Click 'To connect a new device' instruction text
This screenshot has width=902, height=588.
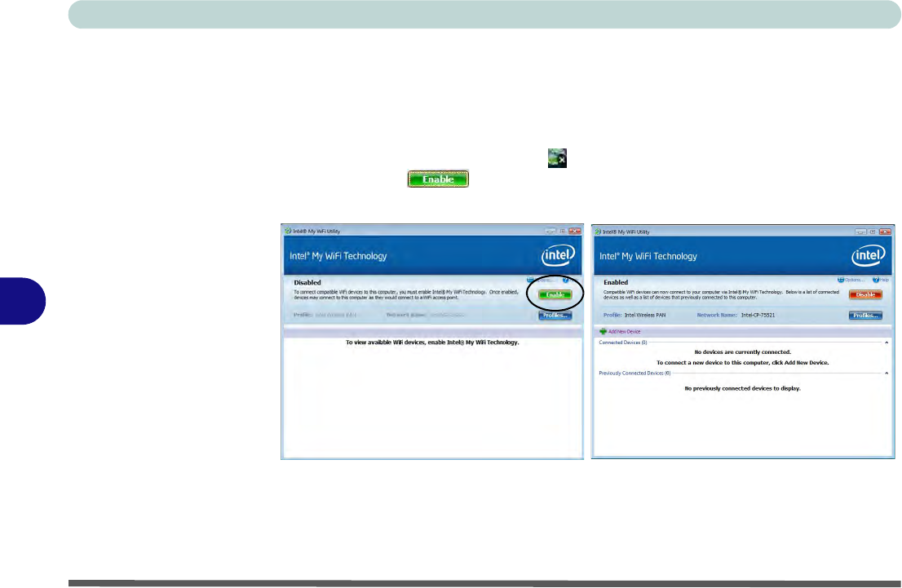(x=743, y=363)
